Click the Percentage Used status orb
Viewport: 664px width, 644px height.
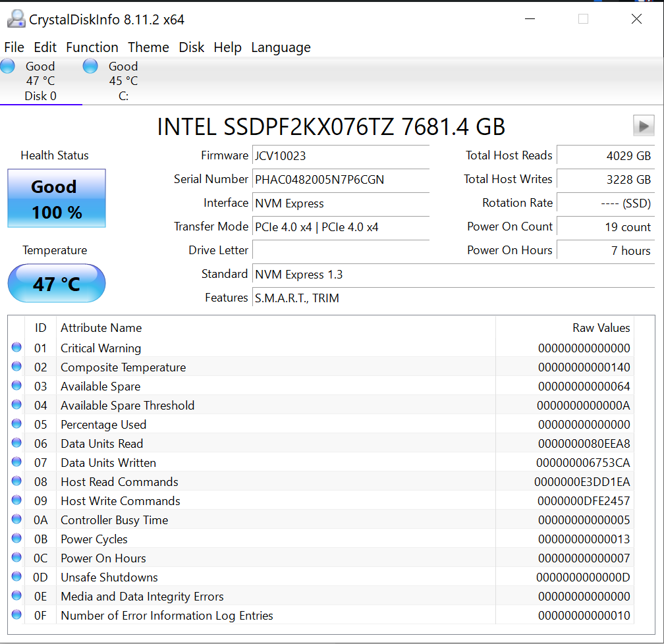[16, 424]
